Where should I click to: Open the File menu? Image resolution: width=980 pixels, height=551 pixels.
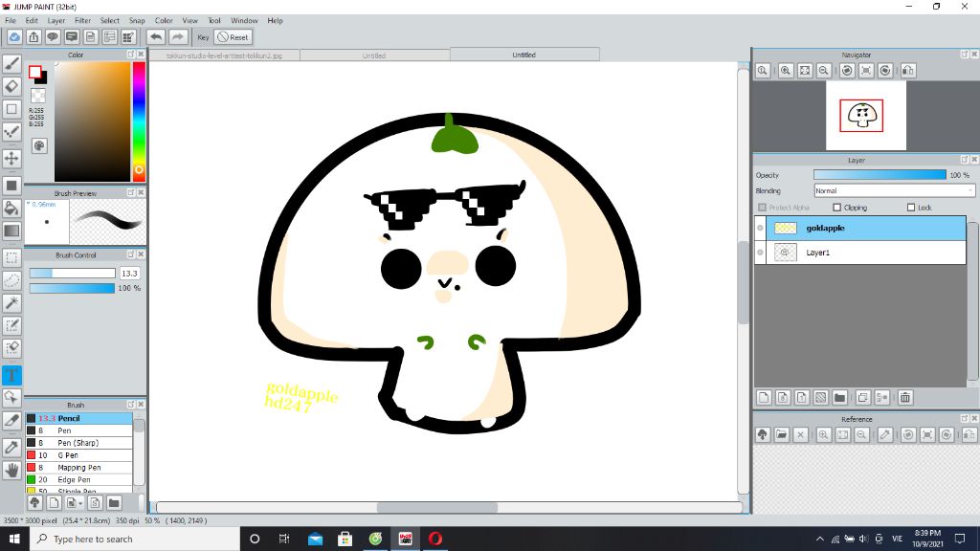point(11,21)
